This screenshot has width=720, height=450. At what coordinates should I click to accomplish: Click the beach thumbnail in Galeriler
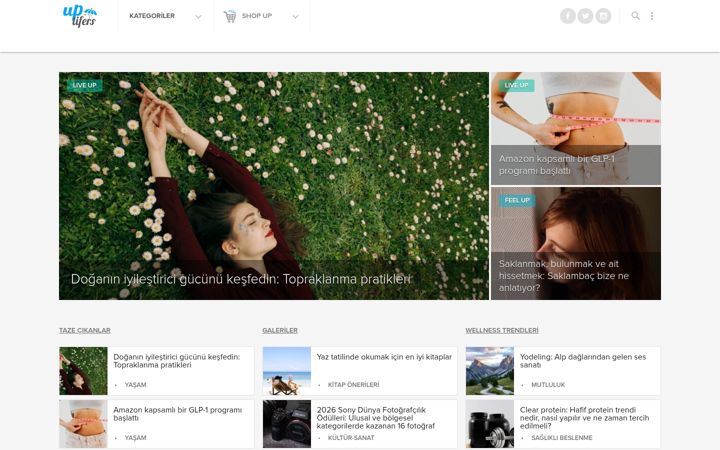click(287, 371)
